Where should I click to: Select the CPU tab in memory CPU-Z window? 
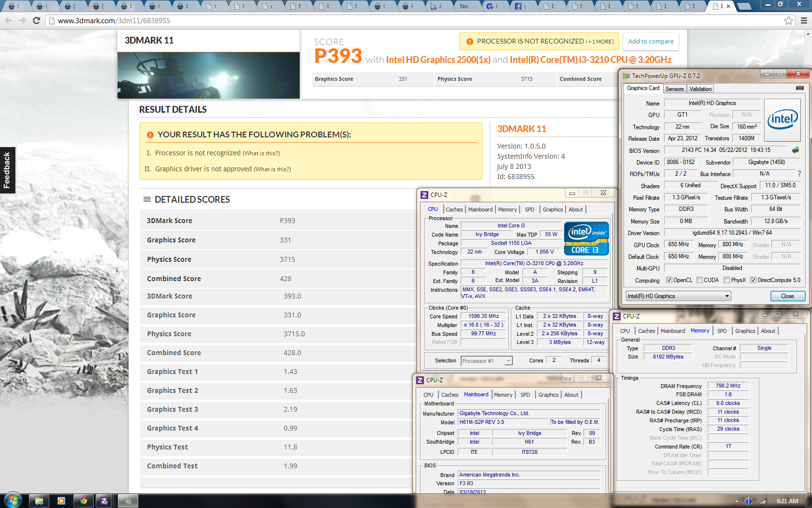(625, 331)
